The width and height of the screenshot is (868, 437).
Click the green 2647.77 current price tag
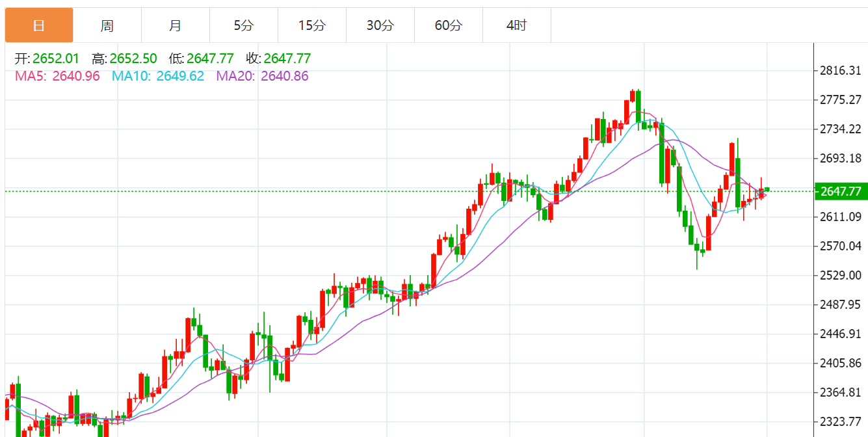(840, 191)
